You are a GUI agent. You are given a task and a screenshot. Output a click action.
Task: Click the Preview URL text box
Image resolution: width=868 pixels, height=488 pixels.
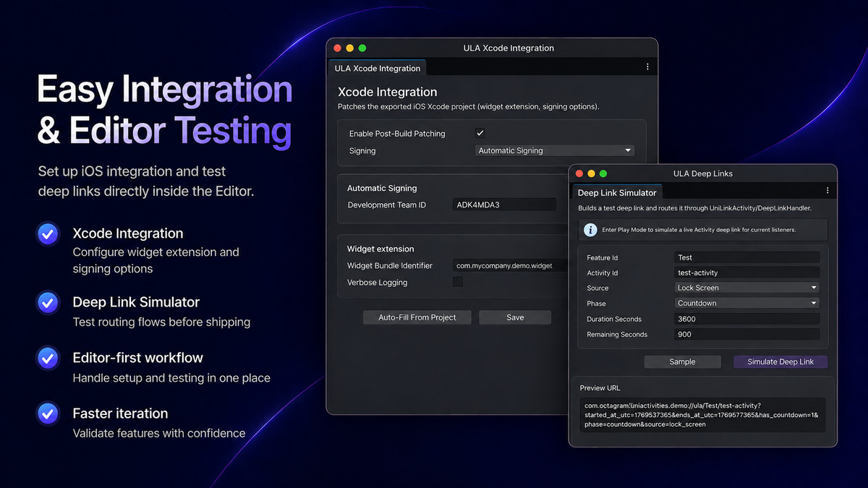pos(702,415)
